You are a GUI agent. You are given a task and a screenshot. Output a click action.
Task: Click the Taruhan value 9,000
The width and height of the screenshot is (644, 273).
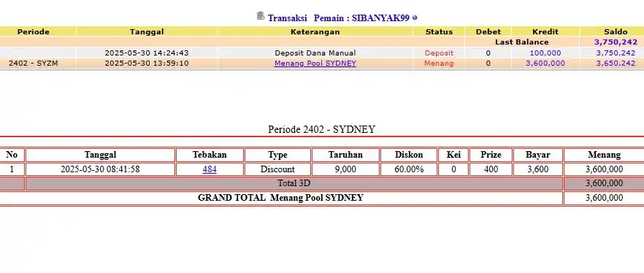coord(345,169)
